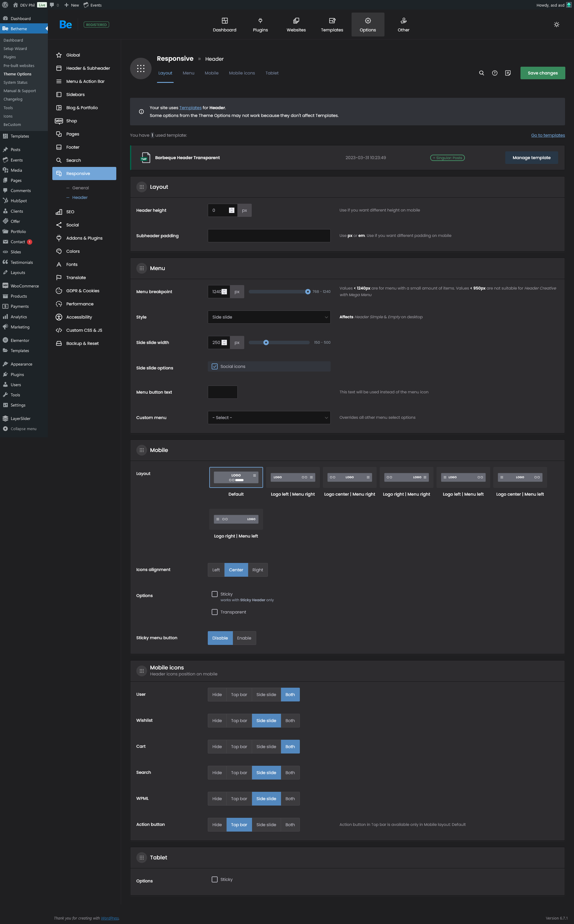Enable Sticky option under Mobile
The height and width of the screenshot is (924, 574).
[214, 594]
